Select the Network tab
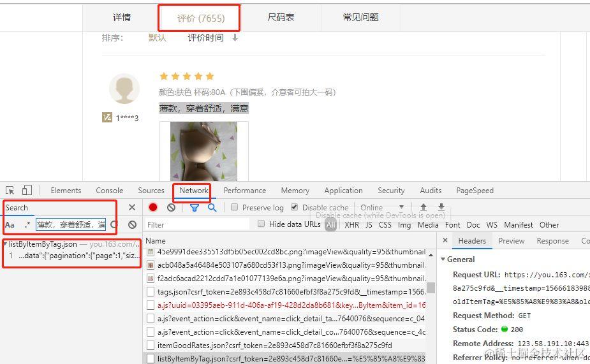Screen dimensions: 590x364 point(194,191)
